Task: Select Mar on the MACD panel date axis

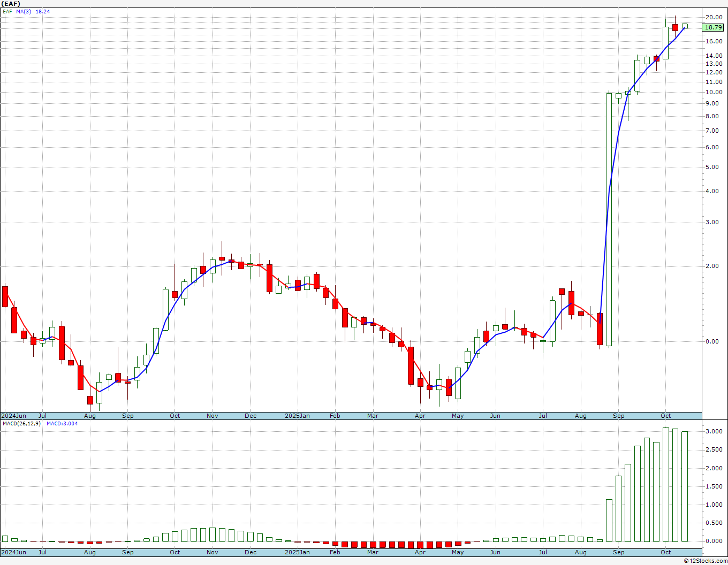Action: tap(373, 552)
